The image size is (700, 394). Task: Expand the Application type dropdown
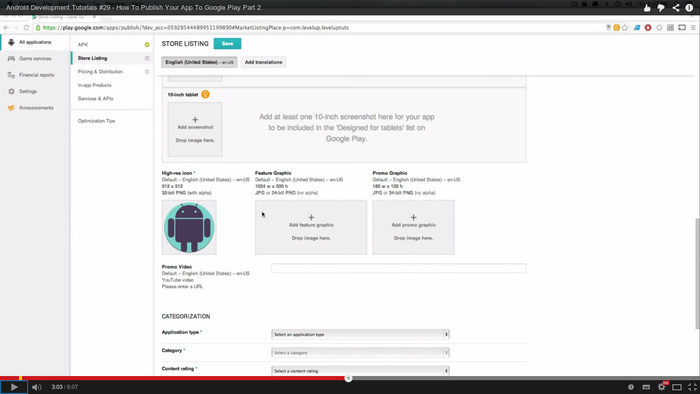360,334
